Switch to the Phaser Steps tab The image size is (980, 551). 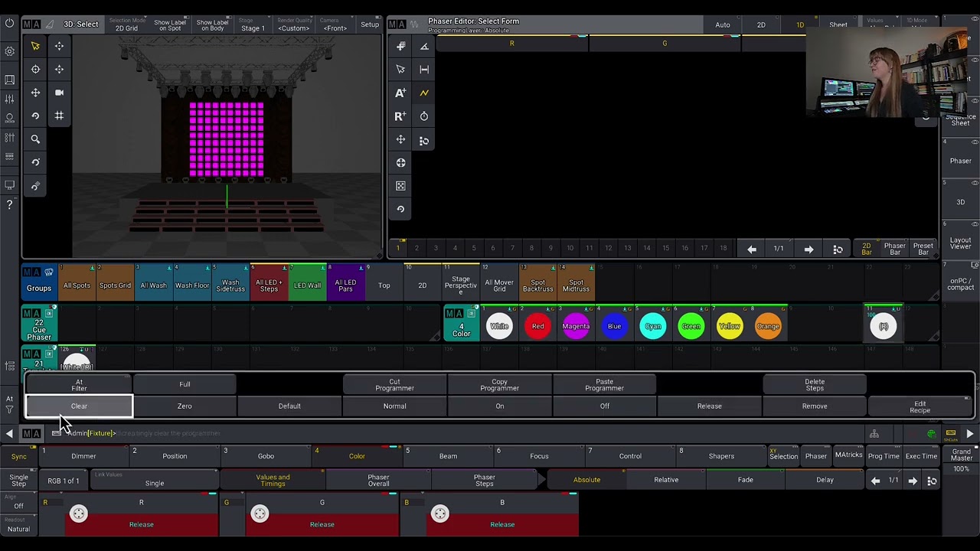485,481
